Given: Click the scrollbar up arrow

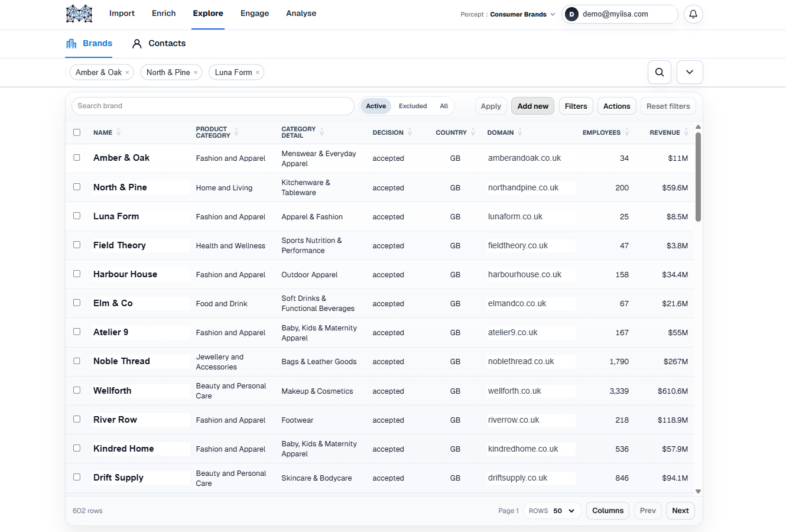Looking at the screenshot, I should [698, 126].
